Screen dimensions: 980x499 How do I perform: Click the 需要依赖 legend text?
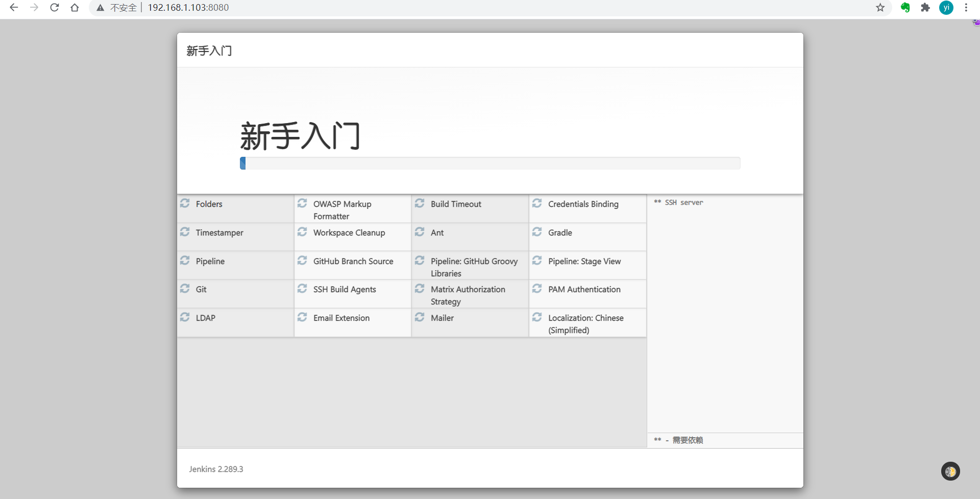pos(688,440)
